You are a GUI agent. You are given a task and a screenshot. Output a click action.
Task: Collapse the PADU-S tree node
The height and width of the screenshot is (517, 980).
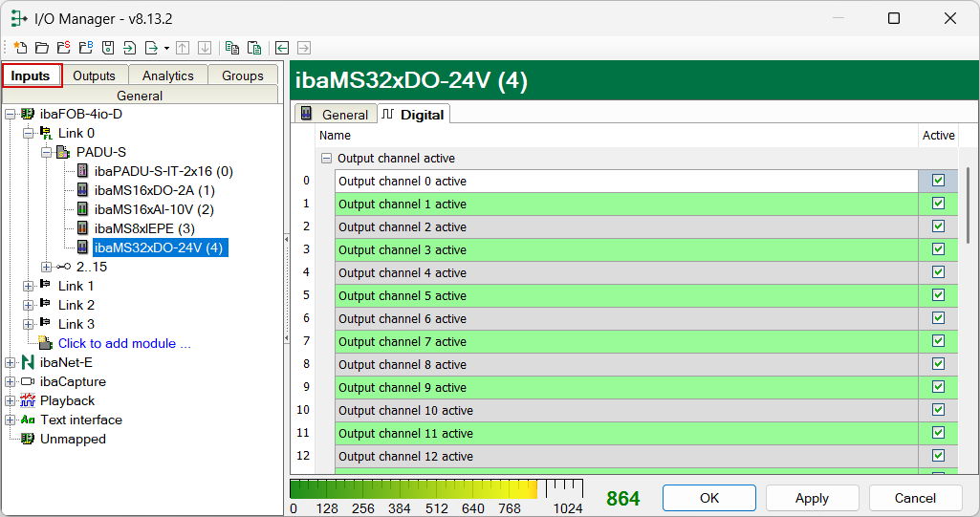coord(46,152)
